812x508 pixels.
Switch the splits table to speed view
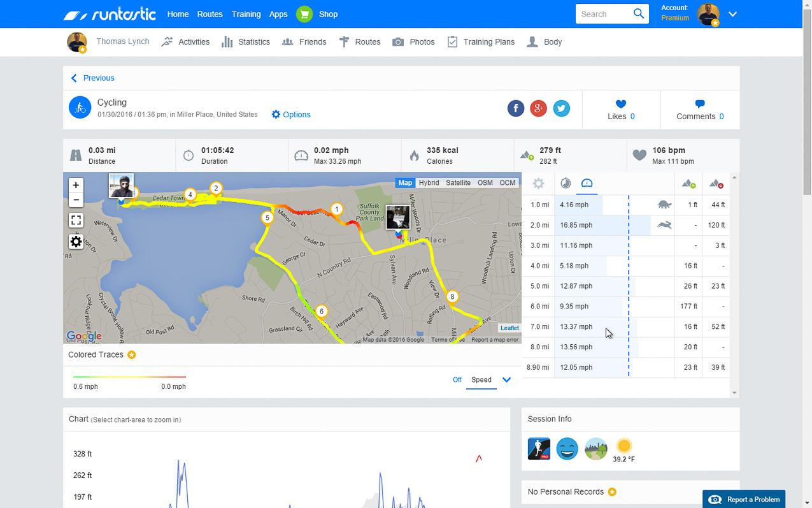pos(587,184)
